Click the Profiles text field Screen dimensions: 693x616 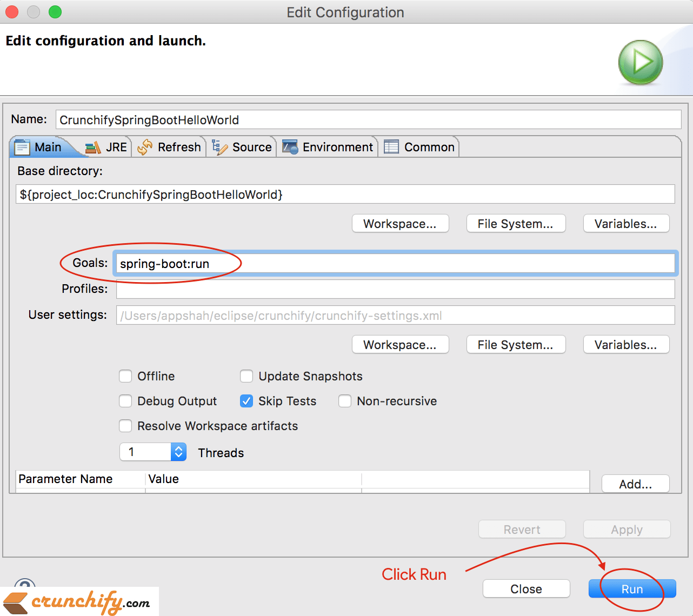tap(395, 289)
